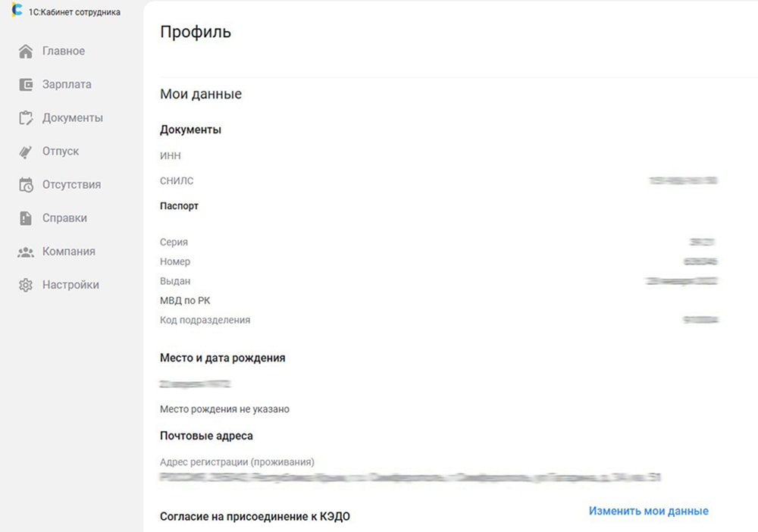
Task: Open the Документы sidebar entry
Action: coord(72,117)
